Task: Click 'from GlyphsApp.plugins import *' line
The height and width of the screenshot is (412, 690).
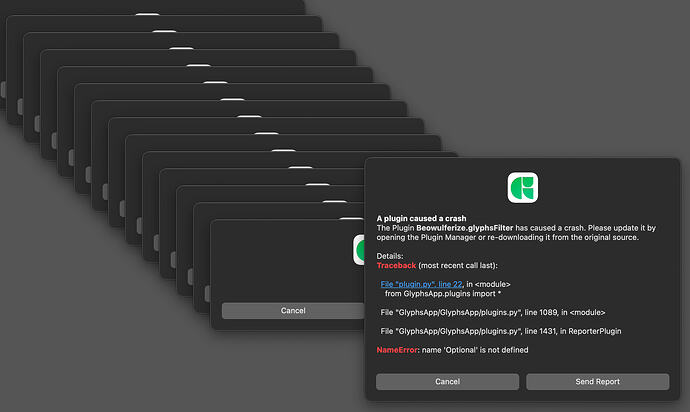Action: click(443, 294)
